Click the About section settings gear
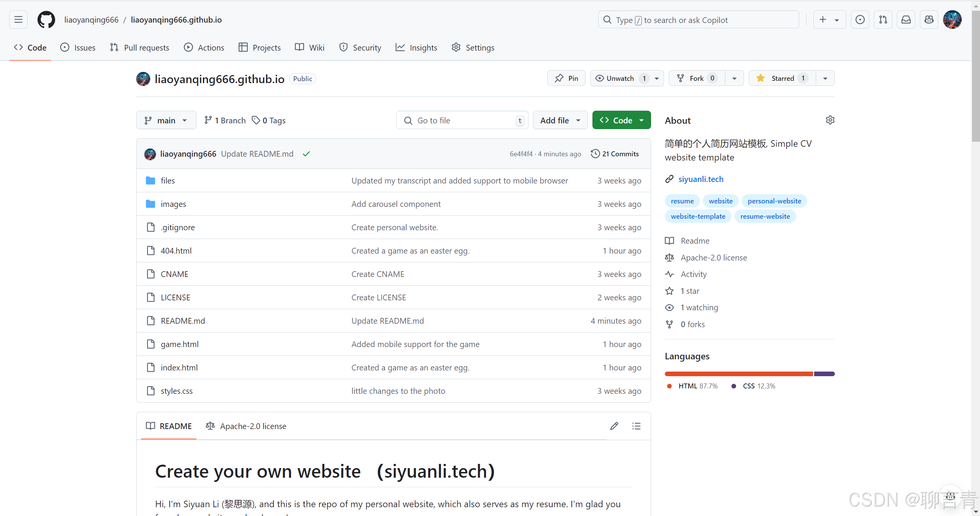 [x=830, y=120]
